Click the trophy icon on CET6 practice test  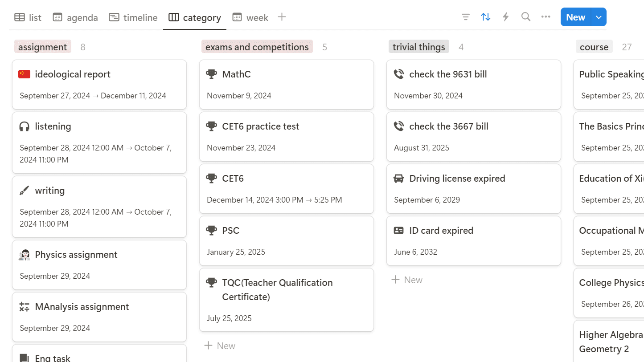click(212, 126)
